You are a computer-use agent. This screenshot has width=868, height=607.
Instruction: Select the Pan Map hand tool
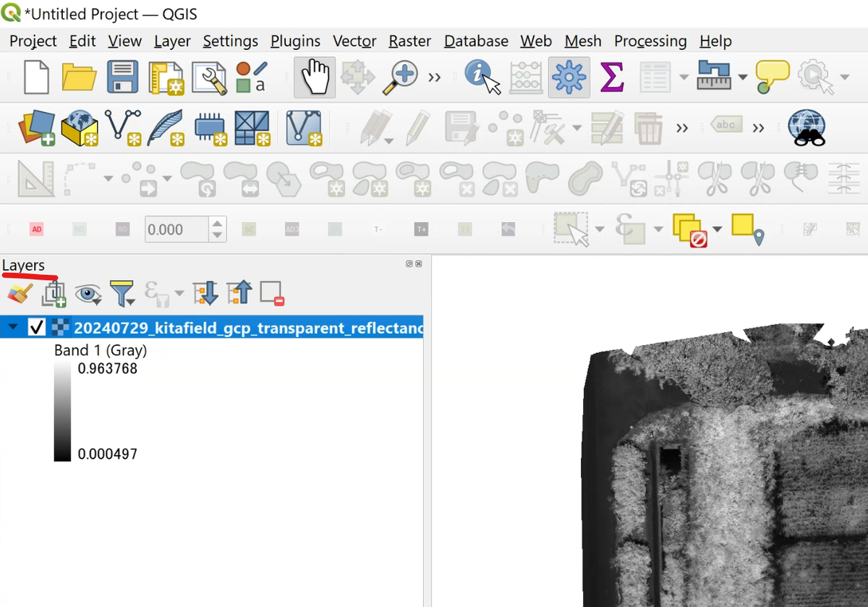(315, 77)
